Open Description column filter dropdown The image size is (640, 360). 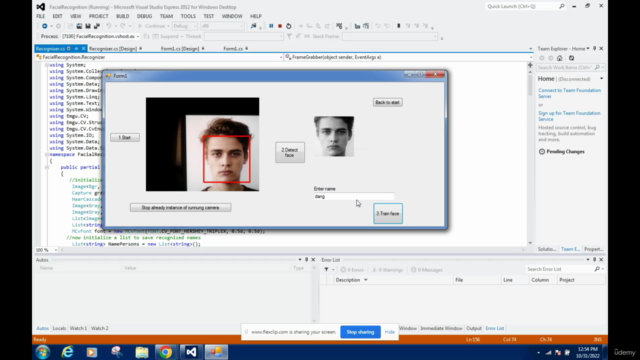click(366, 280)
